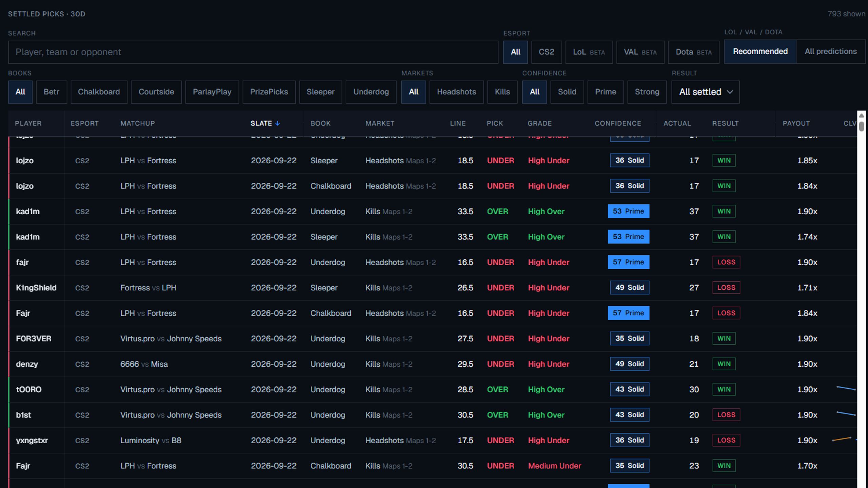Select the Headshots market filter
The image size is (868, 488).
456,92
